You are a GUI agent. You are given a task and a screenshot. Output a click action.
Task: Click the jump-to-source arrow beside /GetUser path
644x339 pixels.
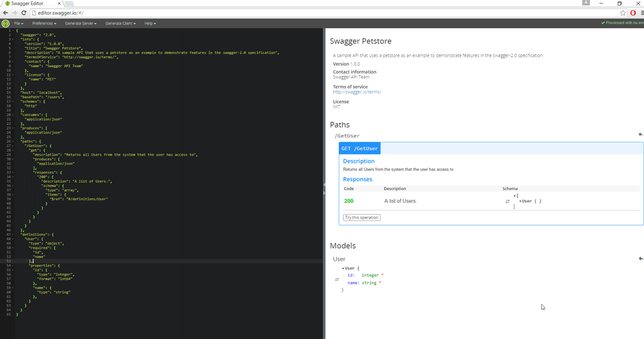(x=640, y=134)
